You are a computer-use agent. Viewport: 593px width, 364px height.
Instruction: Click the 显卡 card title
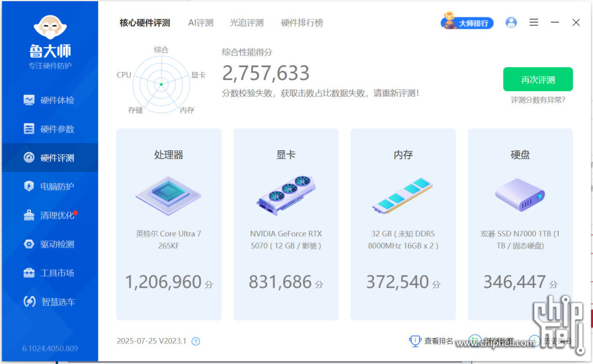click(286, 155)
